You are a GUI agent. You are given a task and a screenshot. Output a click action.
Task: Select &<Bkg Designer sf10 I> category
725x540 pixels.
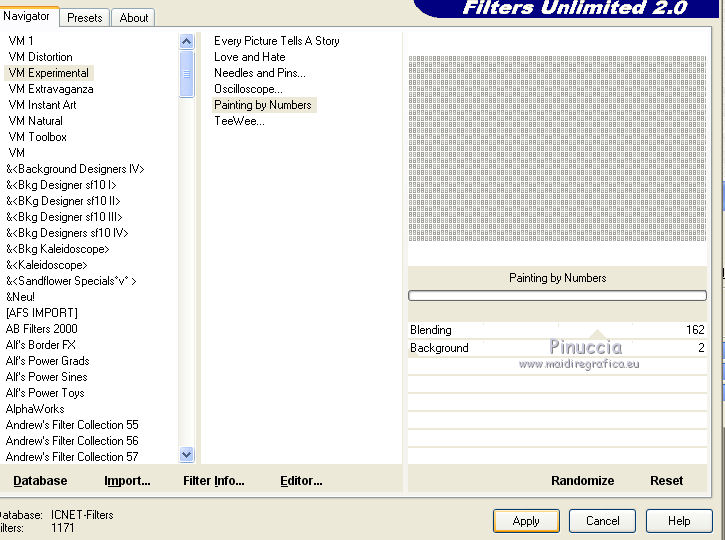coord(61,185)
